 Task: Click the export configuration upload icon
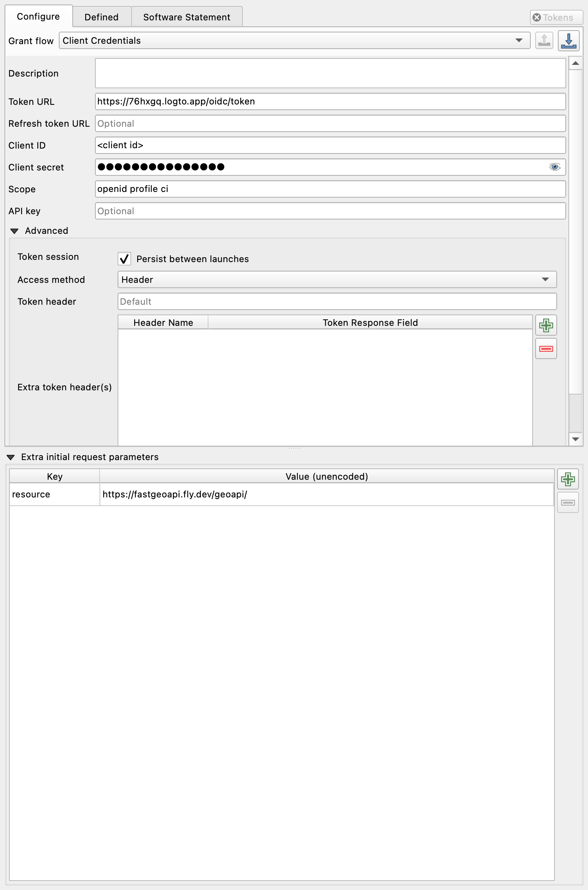[544, 40]
